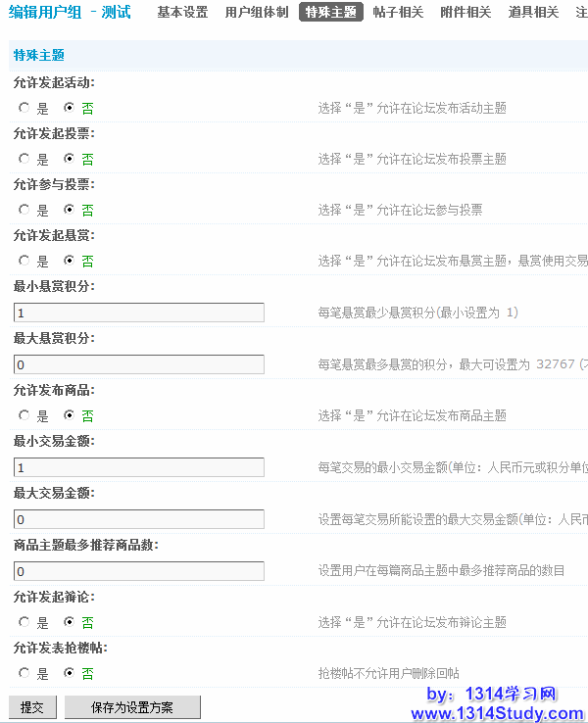Open the 用户组体制 tab

coord(256,13)
